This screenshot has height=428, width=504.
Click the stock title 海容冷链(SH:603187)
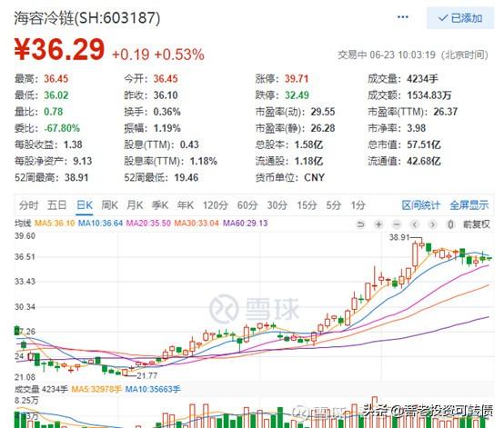(87, 17)
